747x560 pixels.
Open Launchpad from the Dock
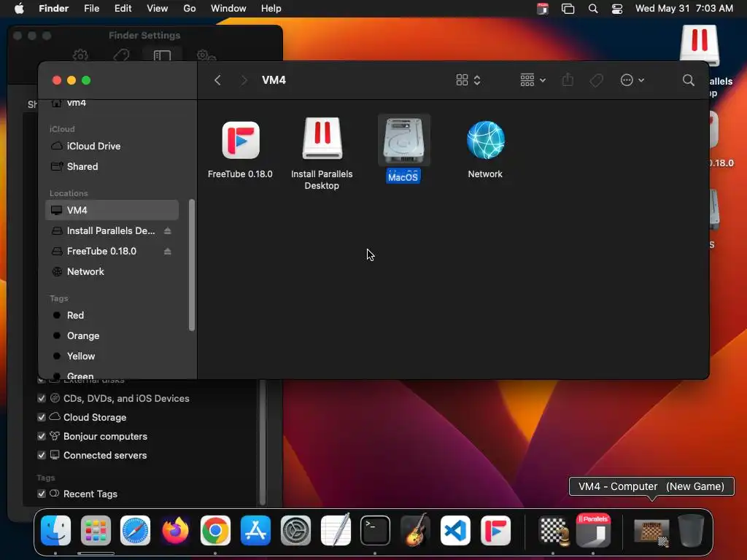(x=96, y=530)
